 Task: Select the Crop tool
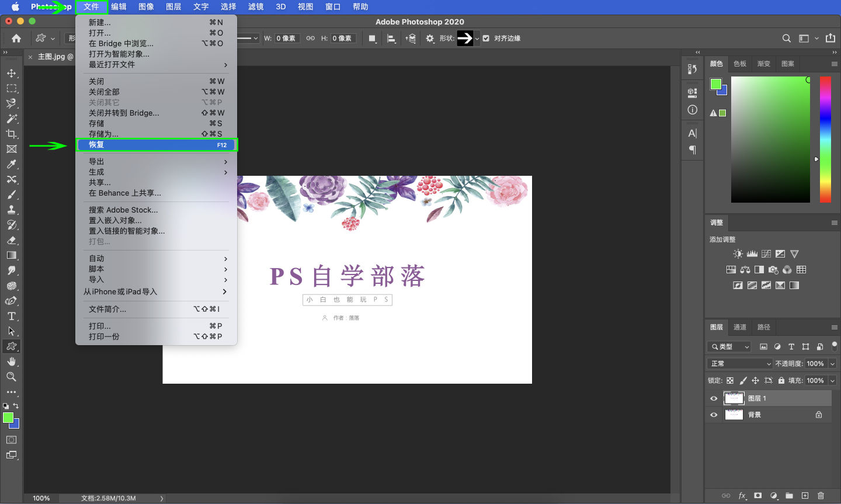tap(13, 134)
